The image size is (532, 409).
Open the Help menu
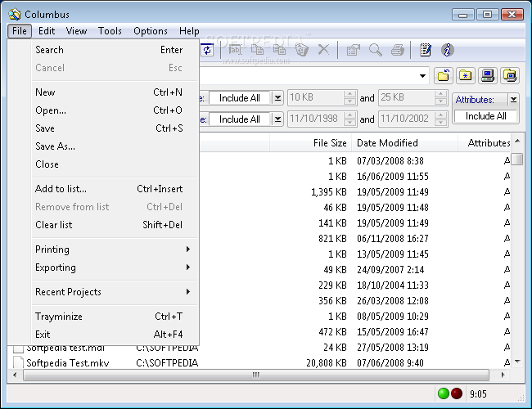click(189, 31)
